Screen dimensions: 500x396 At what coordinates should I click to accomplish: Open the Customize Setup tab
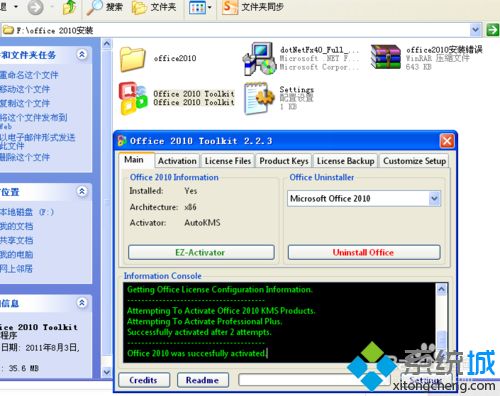tap(414, 161)
